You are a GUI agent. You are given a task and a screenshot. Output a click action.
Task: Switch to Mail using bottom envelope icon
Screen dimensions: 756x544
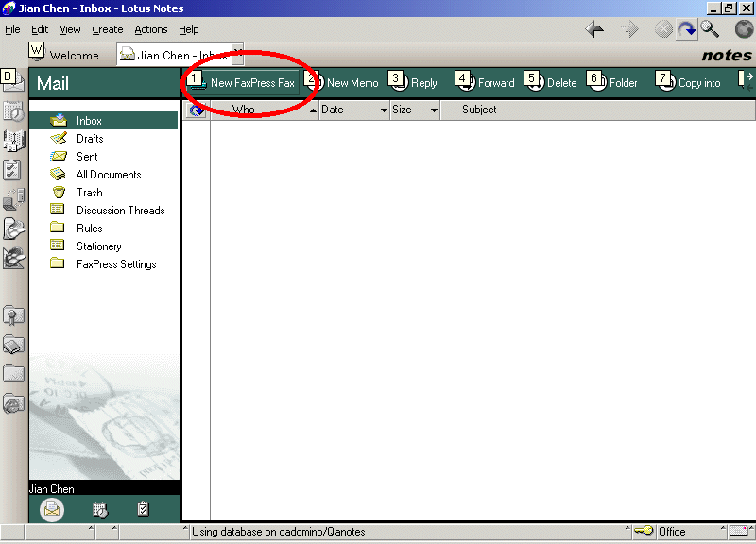click(52, 509)
